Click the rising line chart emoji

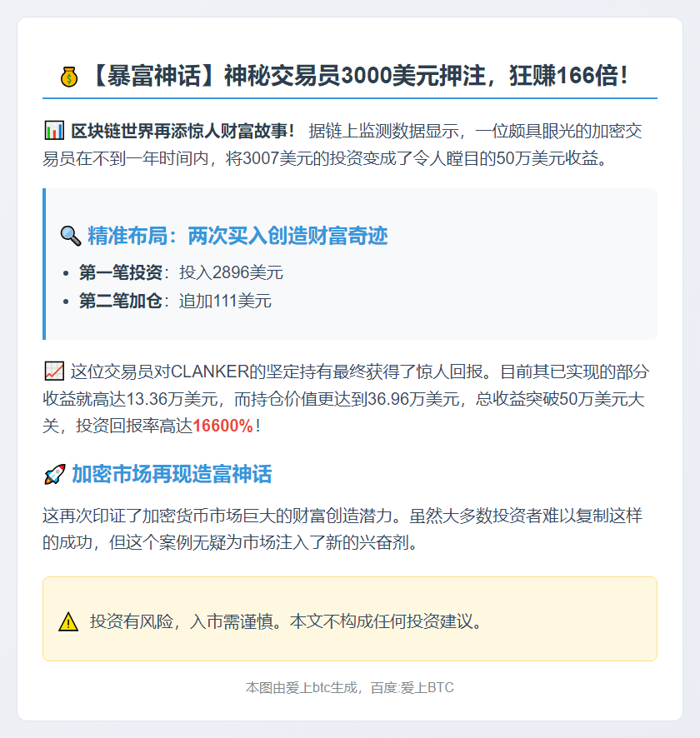[54, 371]
